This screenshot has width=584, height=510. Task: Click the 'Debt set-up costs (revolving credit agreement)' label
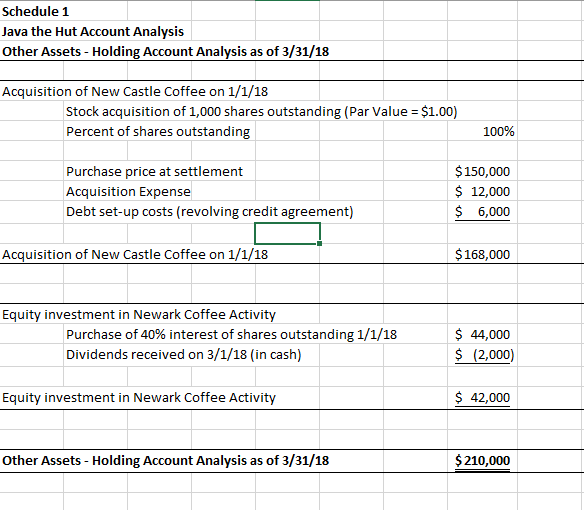pos(210,212)
